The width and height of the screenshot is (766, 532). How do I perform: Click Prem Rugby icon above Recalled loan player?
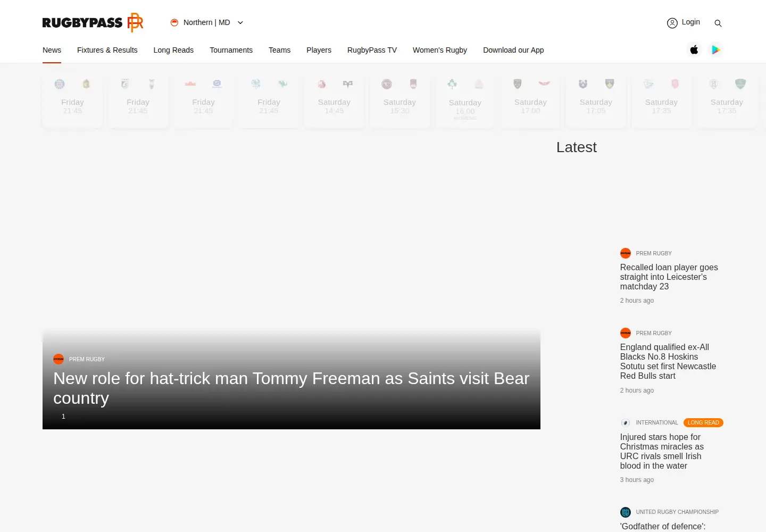(626, 253)
